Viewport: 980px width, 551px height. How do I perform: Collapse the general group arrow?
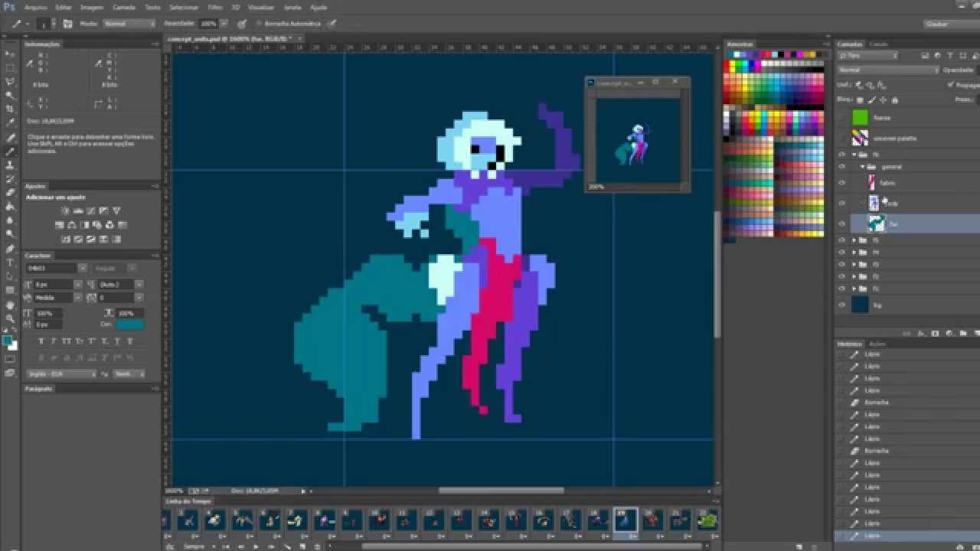pyautogui.click(x=863, y=166)
